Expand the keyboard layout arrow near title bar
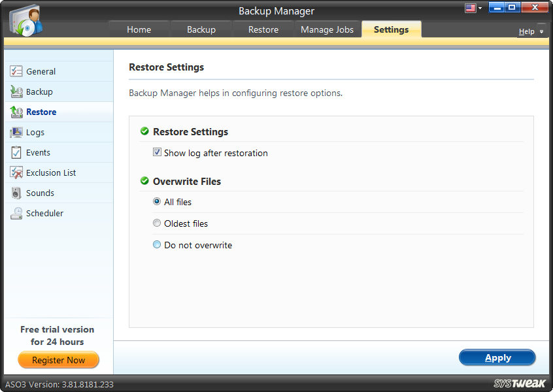 point(479,7)
